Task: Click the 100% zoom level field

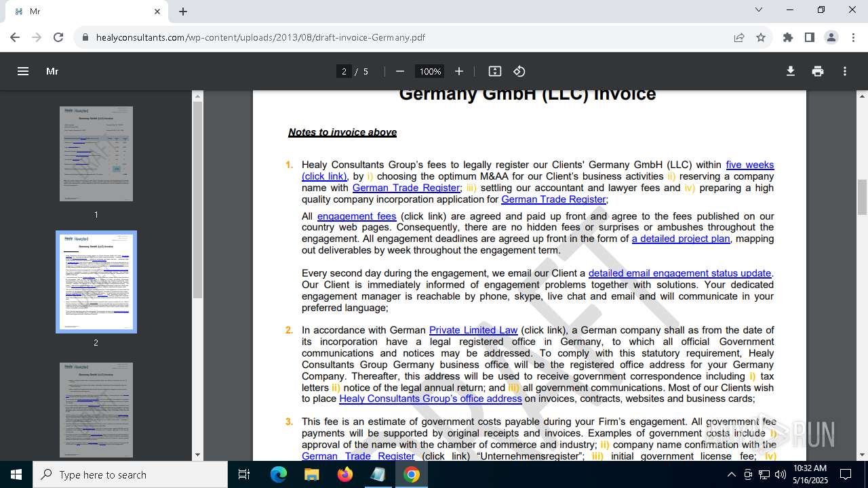Action: (430, 71)
